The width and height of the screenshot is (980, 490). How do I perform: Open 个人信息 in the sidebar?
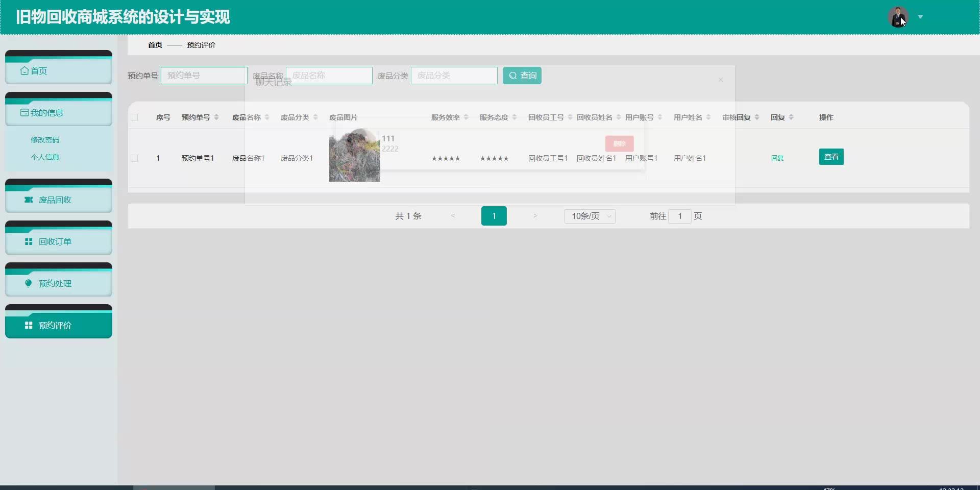point(45,157)
